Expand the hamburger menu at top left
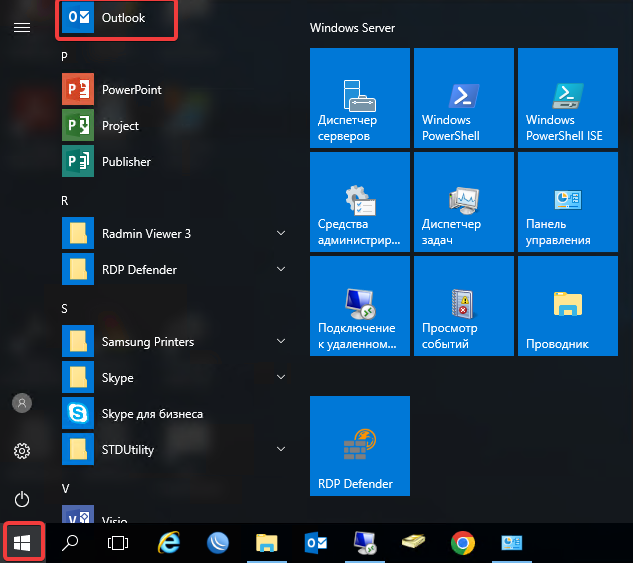 [x=21, y=27]
